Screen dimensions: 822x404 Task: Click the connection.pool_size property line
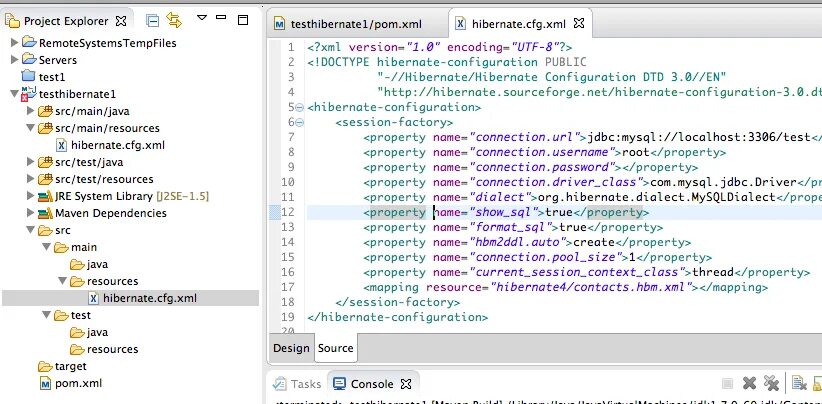coord(537,257)
